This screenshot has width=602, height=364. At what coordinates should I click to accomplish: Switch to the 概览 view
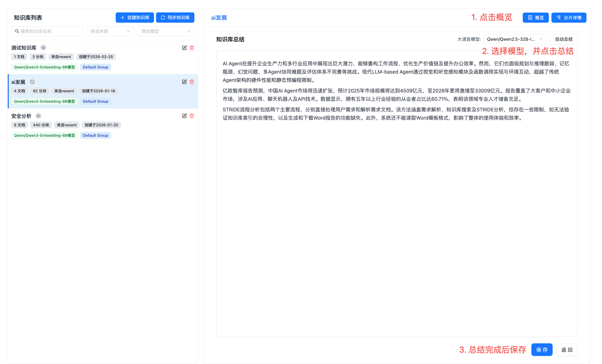[x=536, y=17]
